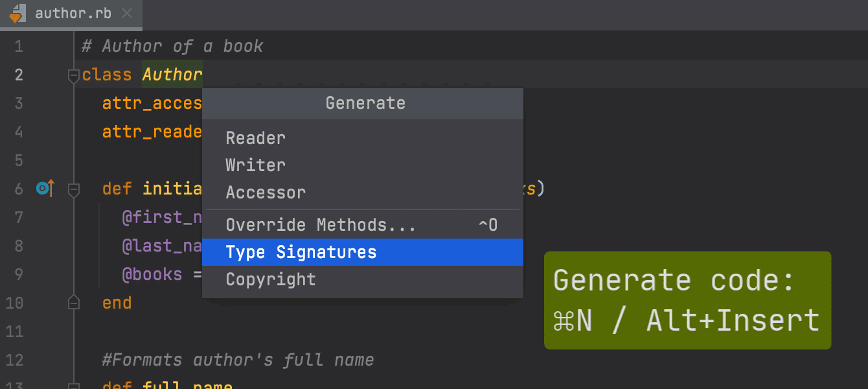Viewport: 868px width, 389px height.
Task: Collapse the class Author fold marker
Action: tap(73, 75)
